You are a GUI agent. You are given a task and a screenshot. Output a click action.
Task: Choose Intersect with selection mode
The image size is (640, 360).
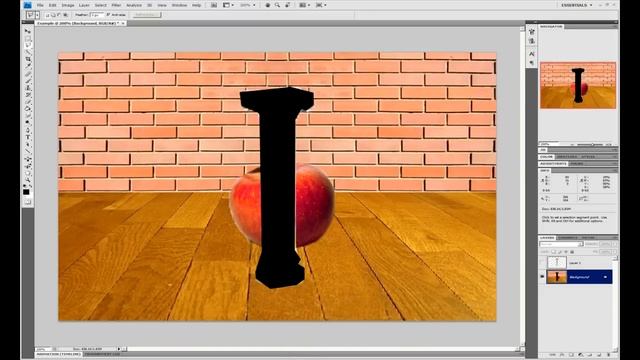pos(65,15)
